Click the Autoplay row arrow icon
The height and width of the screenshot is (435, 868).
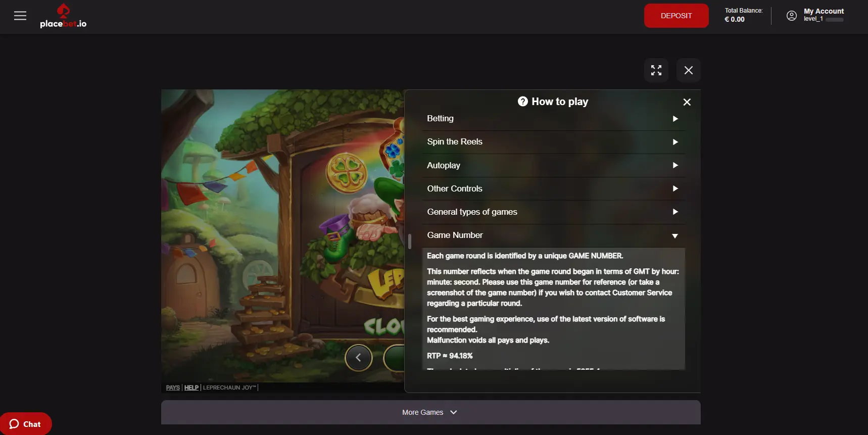pos(675,165)
